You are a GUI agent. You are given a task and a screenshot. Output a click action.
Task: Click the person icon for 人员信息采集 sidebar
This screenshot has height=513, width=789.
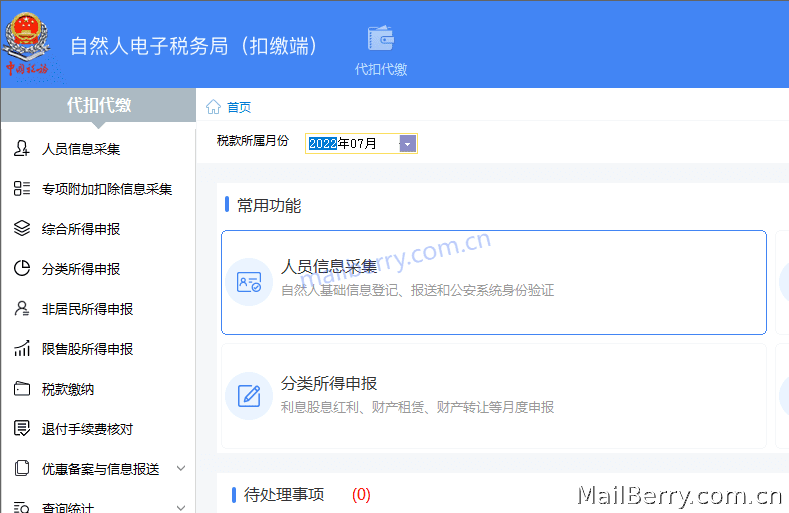[x=21, y=149]
